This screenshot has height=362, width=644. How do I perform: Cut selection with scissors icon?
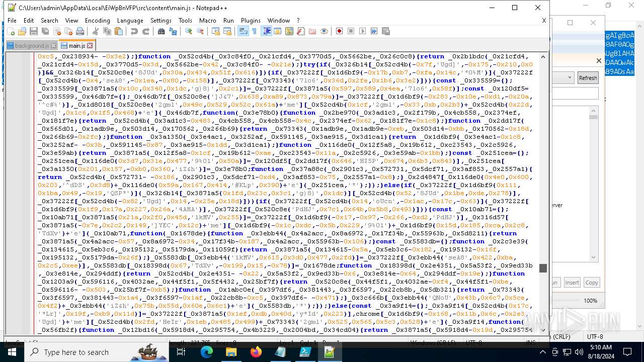pos(96,31)
